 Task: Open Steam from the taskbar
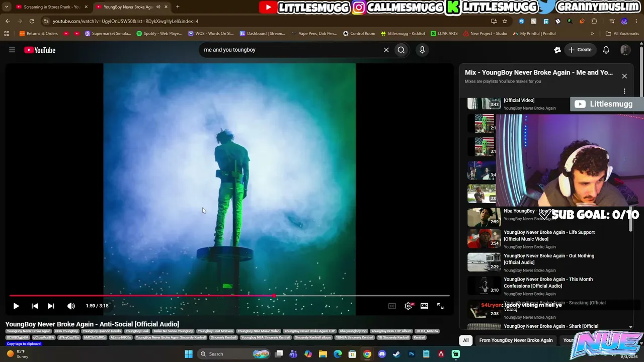click(x=396, y=354)
